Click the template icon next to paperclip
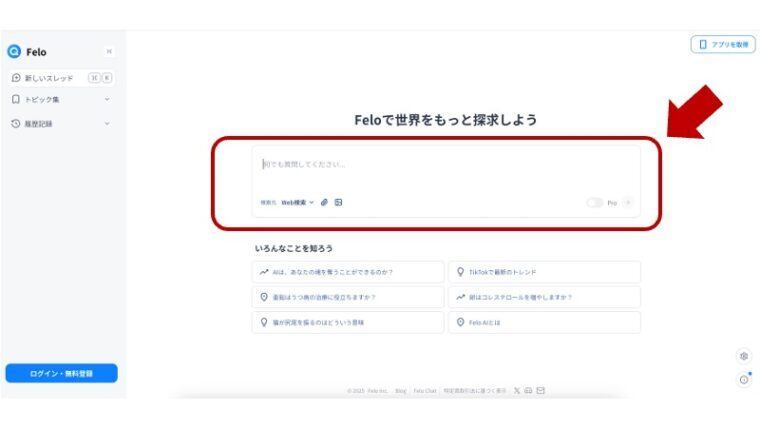This screenshot has width=760, height=428. click(x=338, y=203)
